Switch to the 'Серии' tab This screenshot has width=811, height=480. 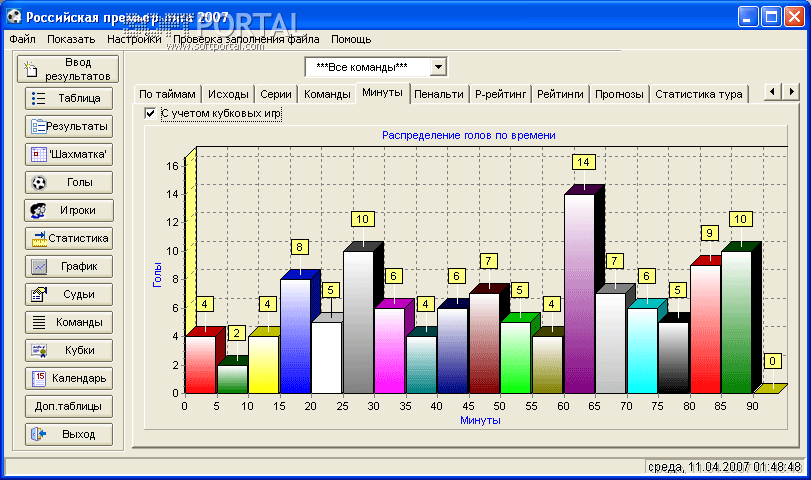tap(276, 94)
